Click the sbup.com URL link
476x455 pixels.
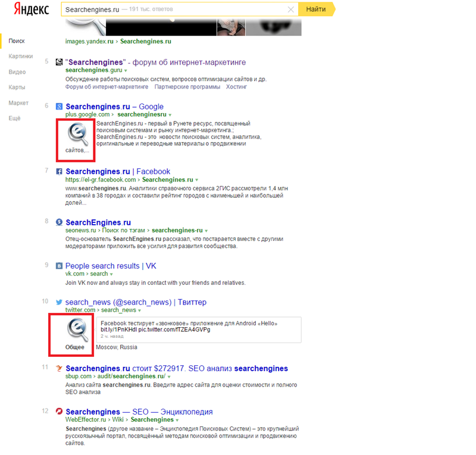pyautogui.click(x=79, y=376)
